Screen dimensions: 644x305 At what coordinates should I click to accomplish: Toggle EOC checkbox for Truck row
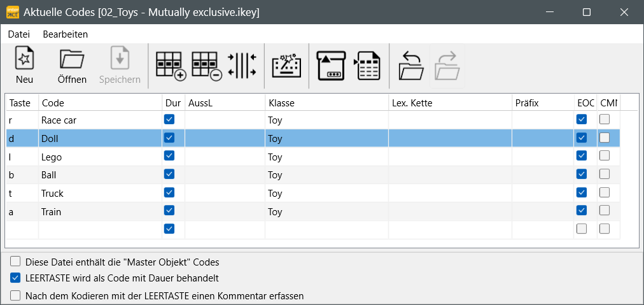(x=582, y=192)
